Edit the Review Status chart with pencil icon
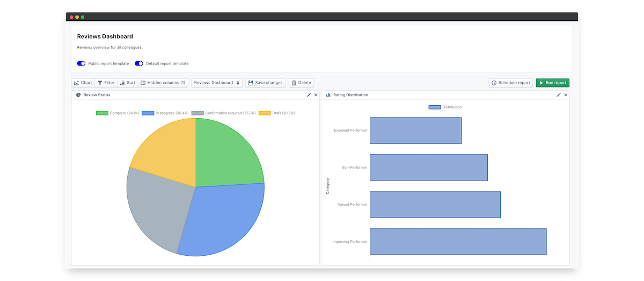 [309, 95]
